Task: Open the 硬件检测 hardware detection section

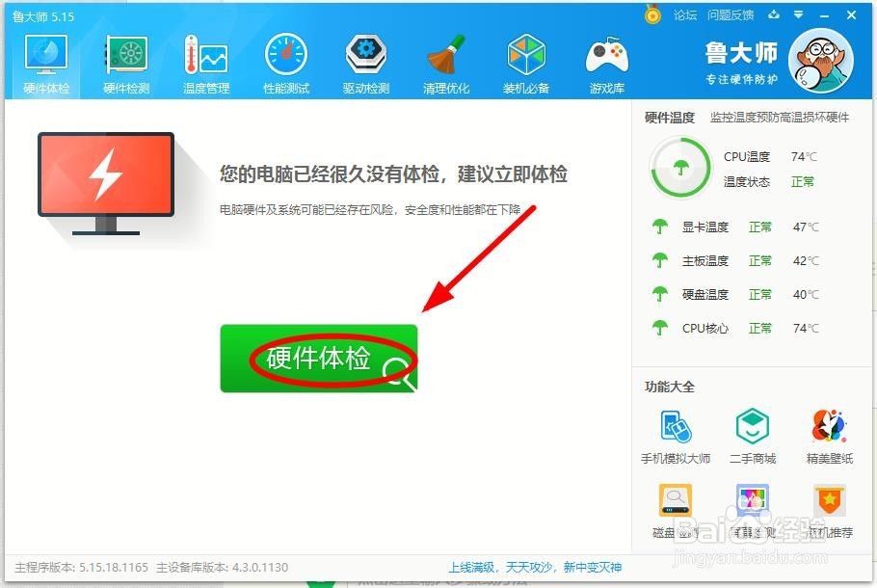Action: (x=126, y=64)
